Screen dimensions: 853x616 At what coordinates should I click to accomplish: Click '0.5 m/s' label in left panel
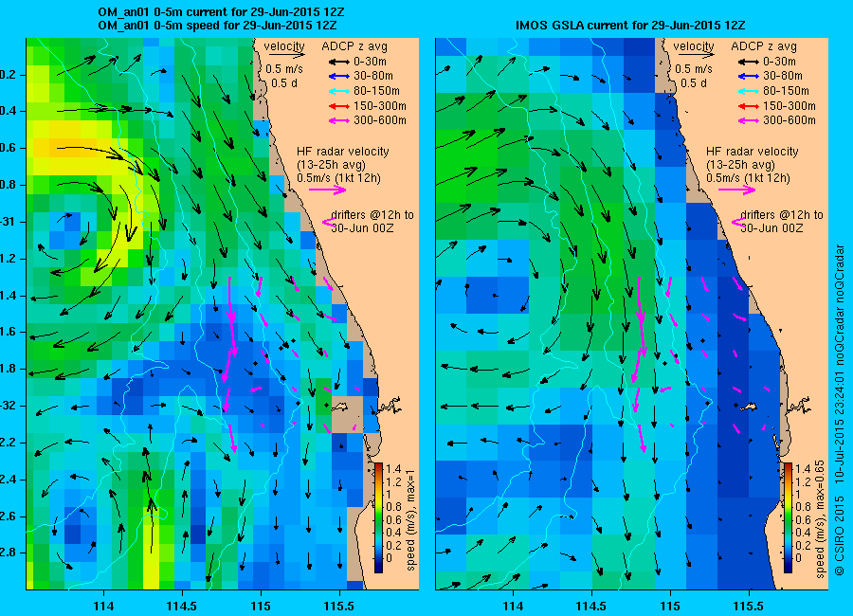coord(284,69)
